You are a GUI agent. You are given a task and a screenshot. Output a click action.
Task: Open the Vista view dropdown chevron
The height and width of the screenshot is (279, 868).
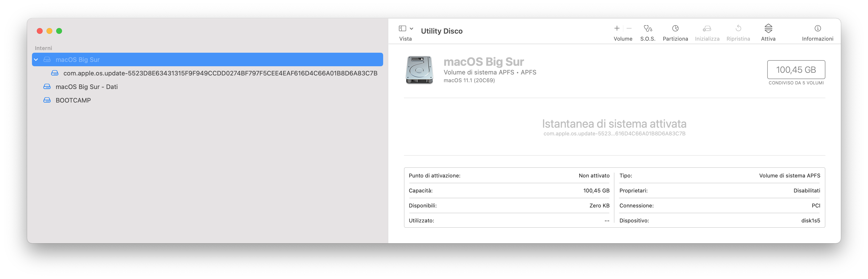(411, 28)
